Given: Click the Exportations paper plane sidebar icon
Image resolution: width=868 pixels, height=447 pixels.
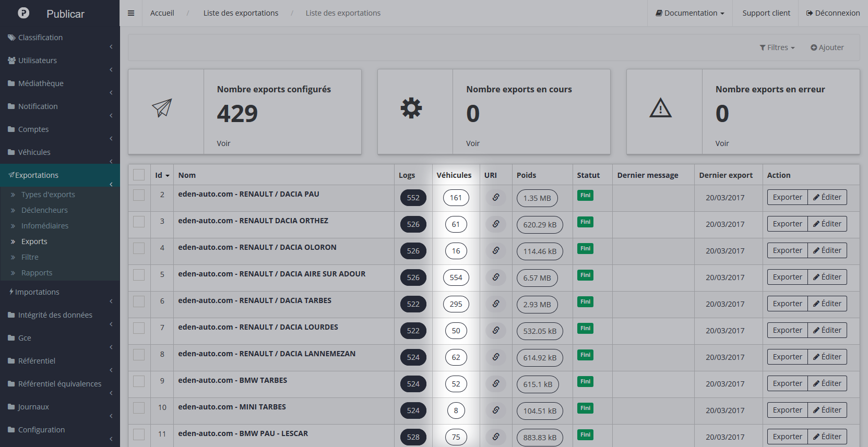Looking at the screenshot, I should [x=11, y=175].
